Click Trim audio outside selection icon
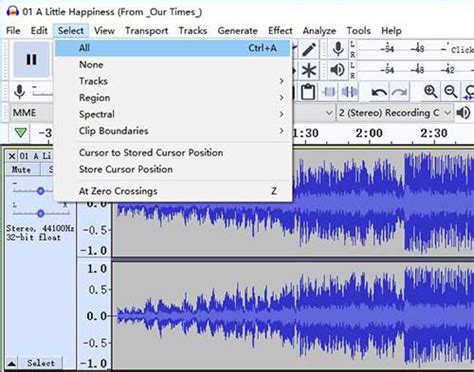The height and width of the screenshot is (372, 474). [x=329, y=92]
